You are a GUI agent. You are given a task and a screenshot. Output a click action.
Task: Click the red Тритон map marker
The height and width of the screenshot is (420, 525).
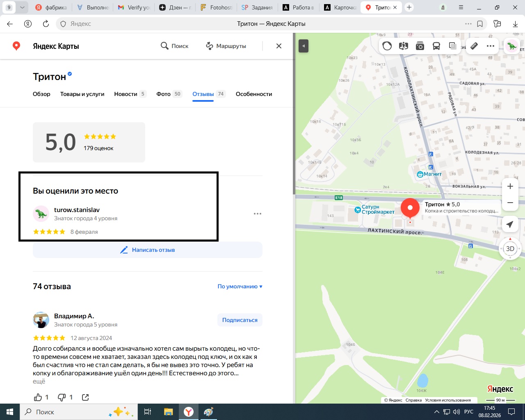pyautogui.click(x=410, y=208)
